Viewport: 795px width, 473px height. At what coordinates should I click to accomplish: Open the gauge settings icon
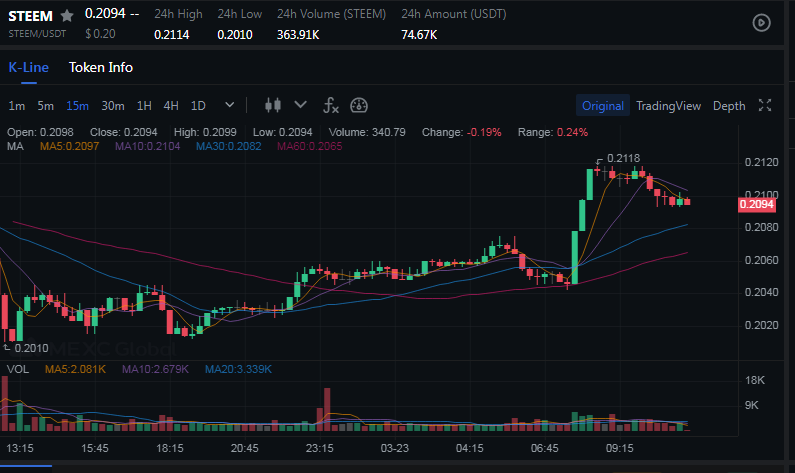coord(359,105)
